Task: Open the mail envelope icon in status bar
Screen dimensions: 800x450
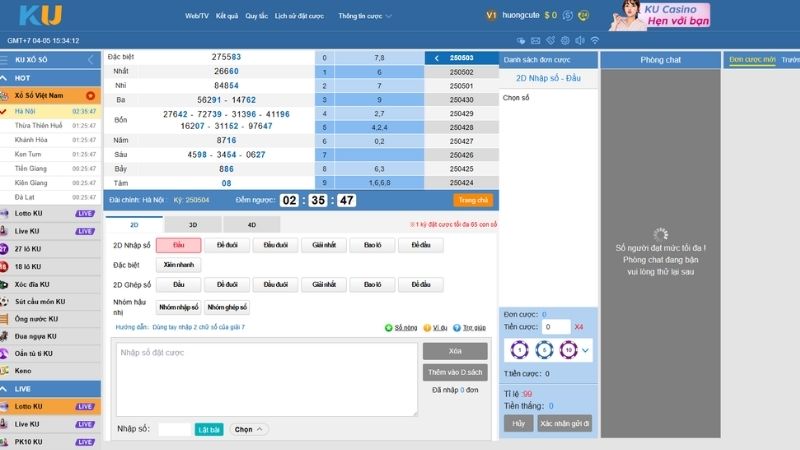Action: [535, 40]
